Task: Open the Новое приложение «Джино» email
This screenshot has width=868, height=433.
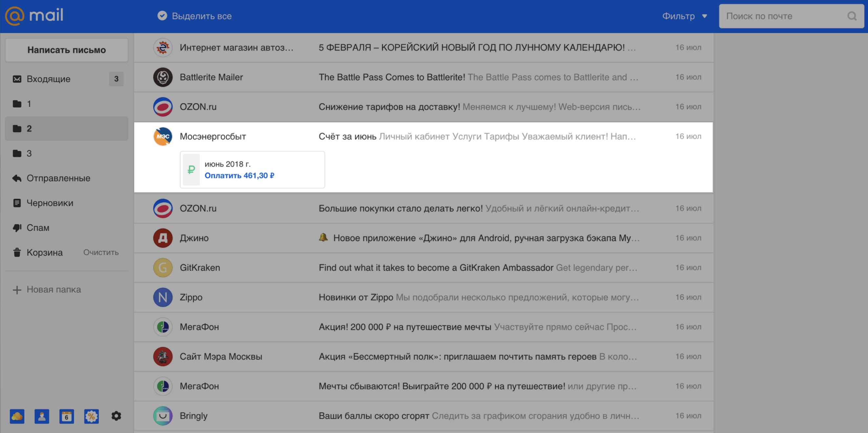Action: [x=423, y=238]
